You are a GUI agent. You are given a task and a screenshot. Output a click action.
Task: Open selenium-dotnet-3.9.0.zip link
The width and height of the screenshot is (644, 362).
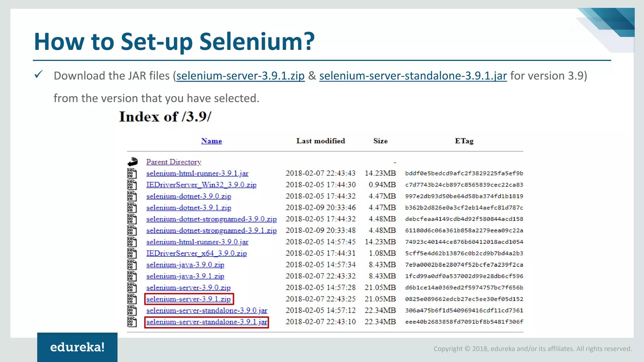189,196
